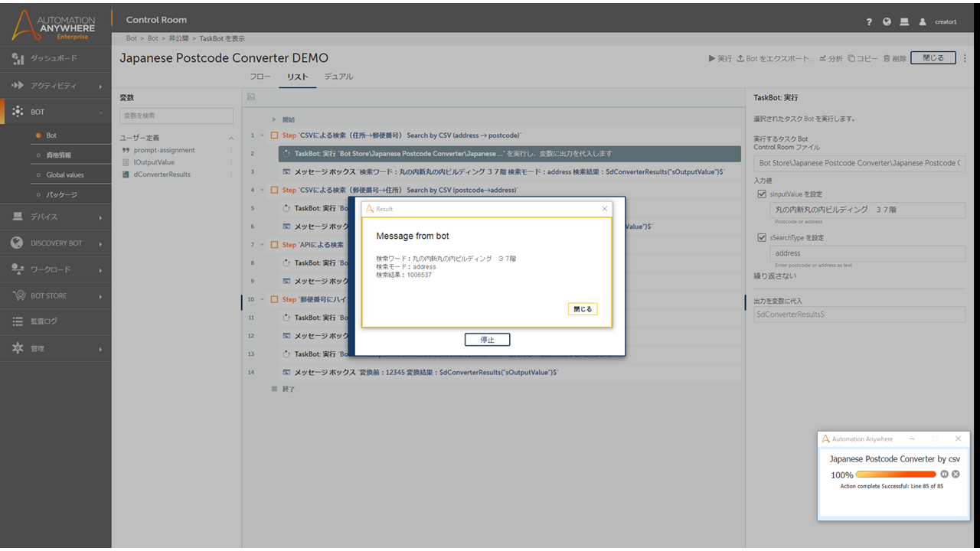
Task: Click the sSearchType field containing address
Action: tap(867, 253)
